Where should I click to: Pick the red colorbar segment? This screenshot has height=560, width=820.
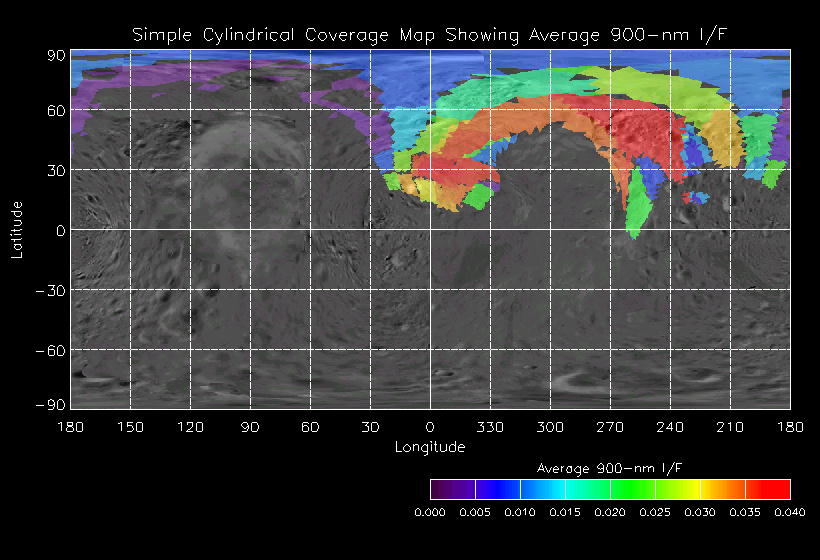pyautogui.click(x=768, y=489)
